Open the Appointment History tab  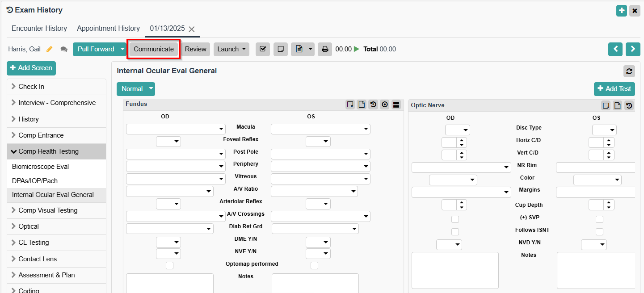pos(108,29)
